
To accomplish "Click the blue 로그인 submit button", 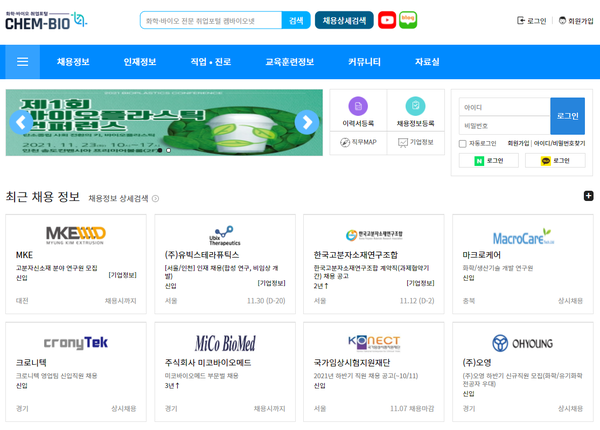I will coord(567,116).
